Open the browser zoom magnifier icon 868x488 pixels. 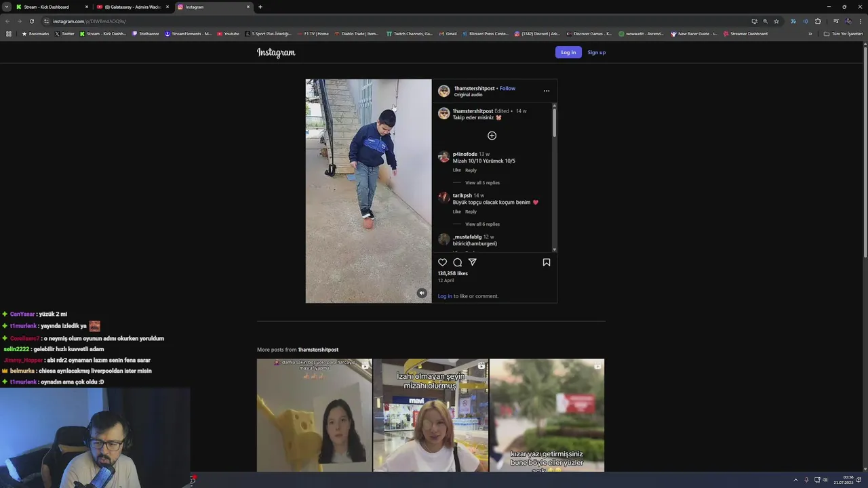point(766,21)
